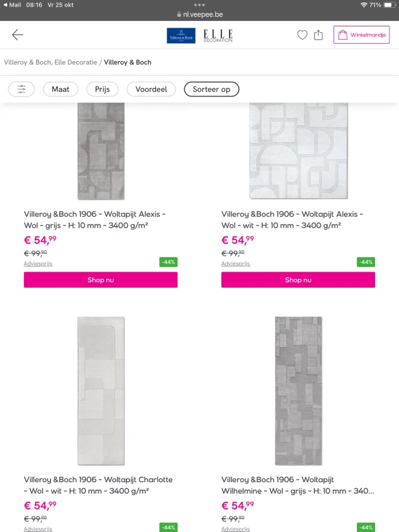Open the favorites heart icon
Viewport: 399px width, 532px height.
pos(302,35)
